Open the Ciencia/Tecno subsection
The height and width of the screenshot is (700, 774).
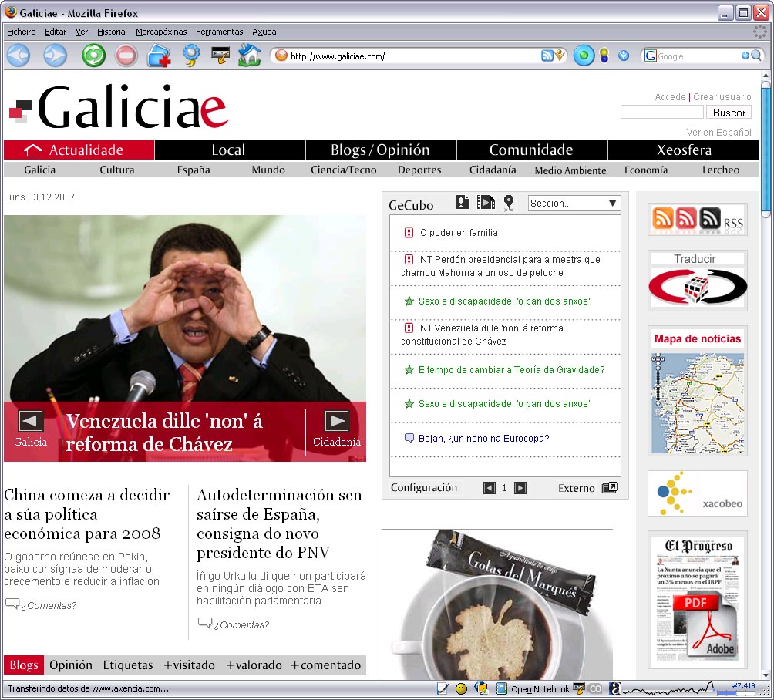344,170
